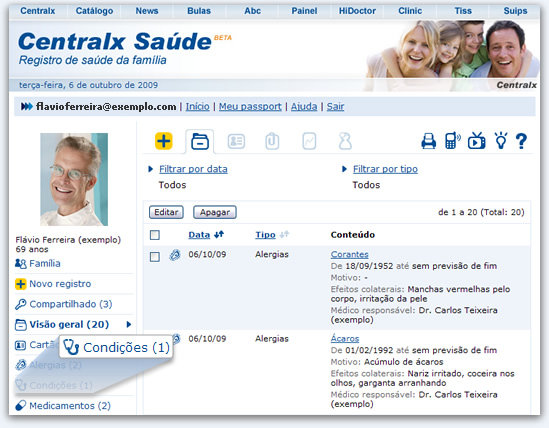The image size is (549, 428).
Task: Open the Ajuda link
Action: [304, 106]
